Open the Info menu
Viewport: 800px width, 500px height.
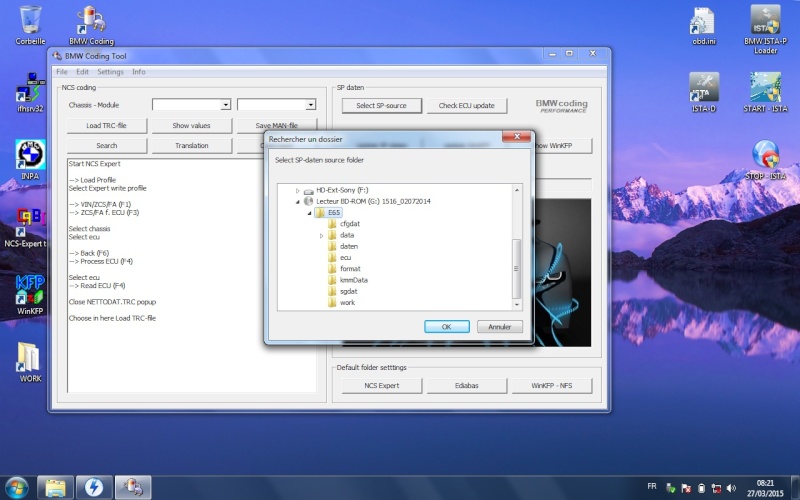point(139,72)
